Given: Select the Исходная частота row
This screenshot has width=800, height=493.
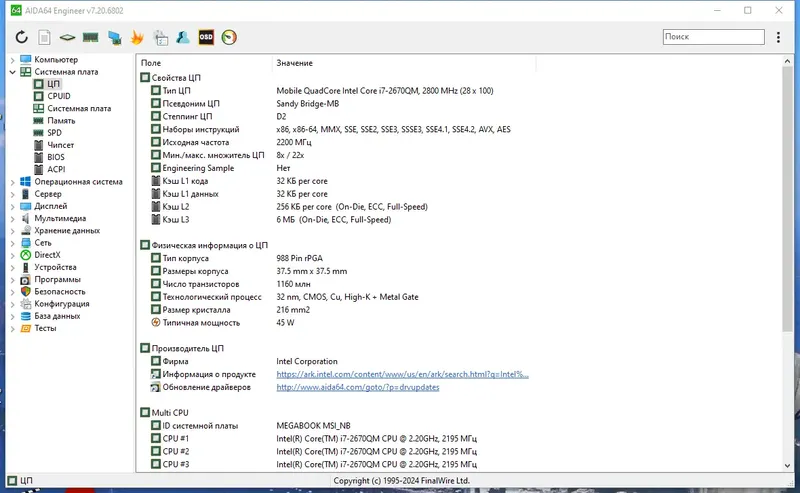Looking at the screenshot, I should tap(459, 142).
